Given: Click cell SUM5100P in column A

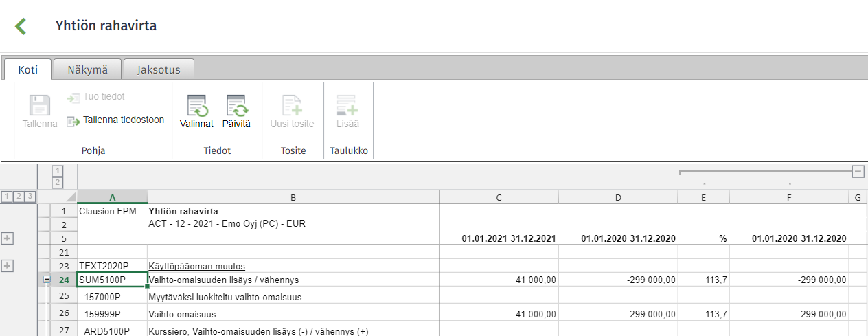Looking at the screenshot, I should coord(113,280).
